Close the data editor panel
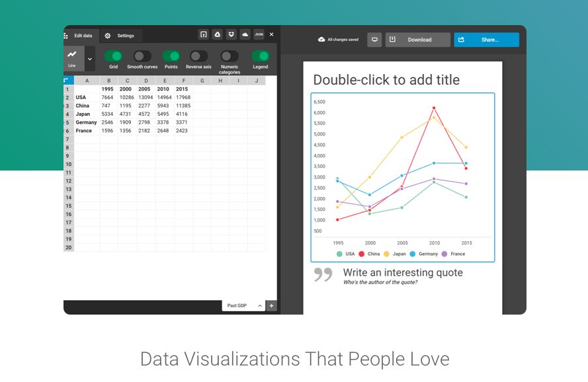The width and height of the screenshot is (588, 382). coord(271,35)
